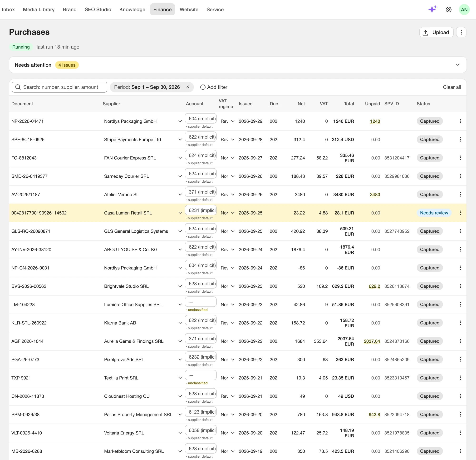
Task: Open row actions for SPE-8C1F-0926
Action: (x=460, y=139)
